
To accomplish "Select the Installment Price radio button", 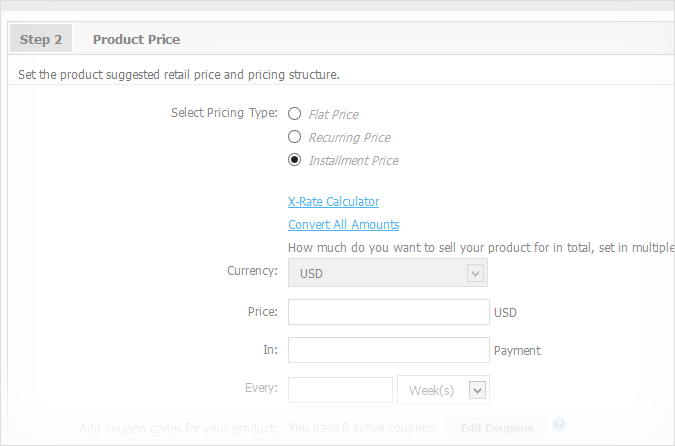I will (x=295, y=160).
